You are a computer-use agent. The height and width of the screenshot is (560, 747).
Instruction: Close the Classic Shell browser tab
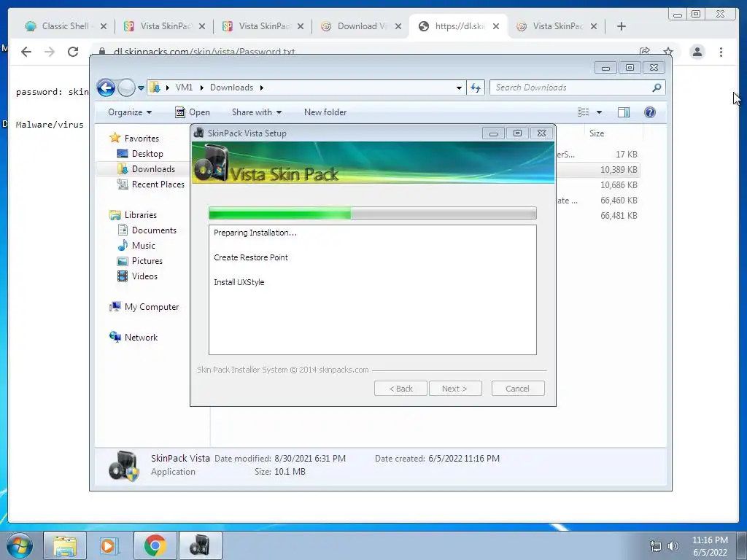tap(104, 26)
